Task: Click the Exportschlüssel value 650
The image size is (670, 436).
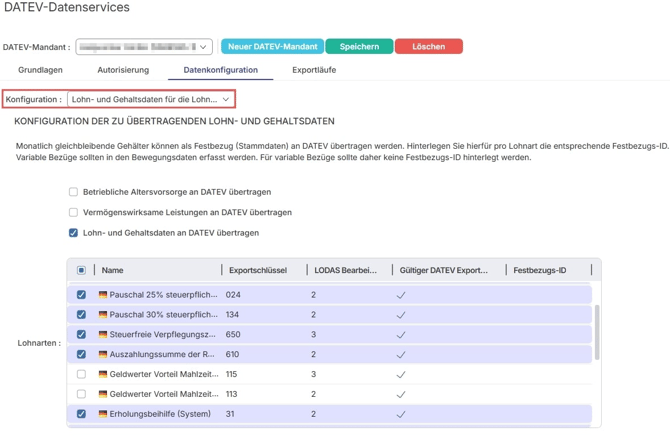Action: click(233, 334)
